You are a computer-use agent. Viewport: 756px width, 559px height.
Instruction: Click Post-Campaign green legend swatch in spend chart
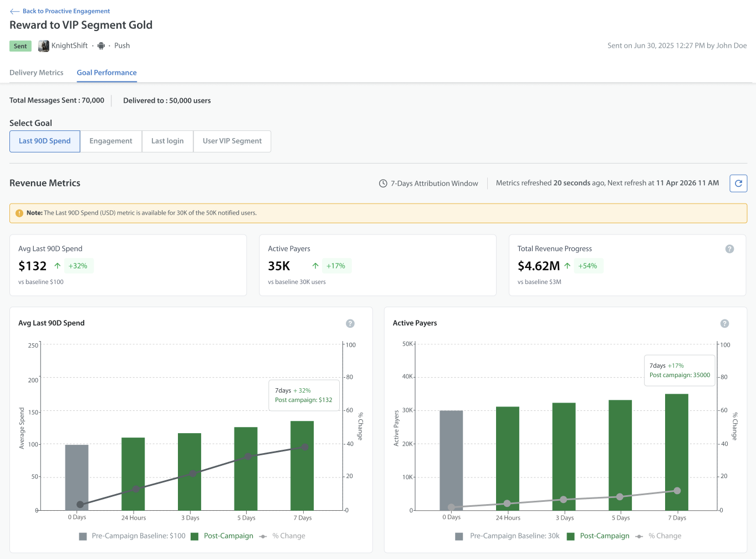coord(195,536)
